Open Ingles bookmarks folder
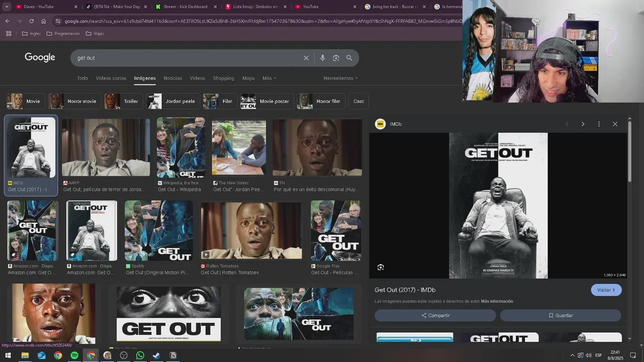Image resolution: width=644 pixels, height=362 pixels. (31, 34)
